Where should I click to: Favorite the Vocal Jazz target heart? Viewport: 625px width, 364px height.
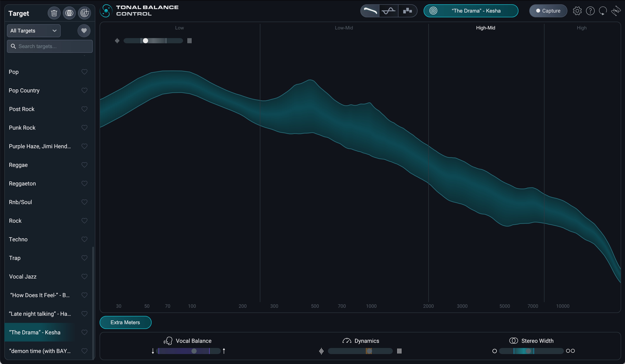(84, 277)
